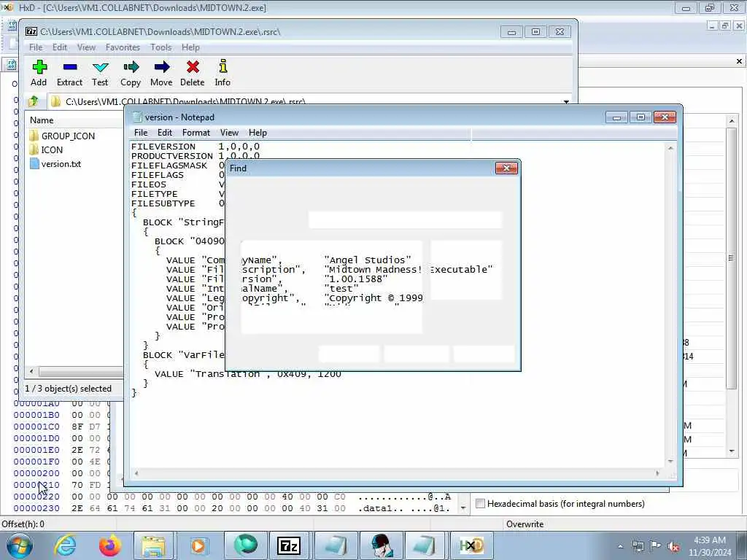This screenshot has height=560, width=747.
Task: Open Notepad's File menu
Action: pyautogui.click(x=141, y=133)
